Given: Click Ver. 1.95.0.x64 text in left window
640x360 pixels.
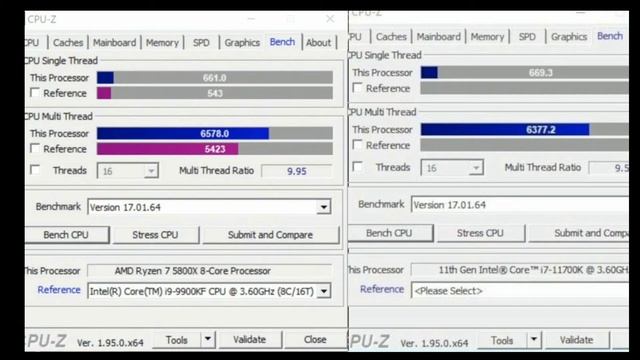Looking at the screenshot, I should click(x=110, y=343).
